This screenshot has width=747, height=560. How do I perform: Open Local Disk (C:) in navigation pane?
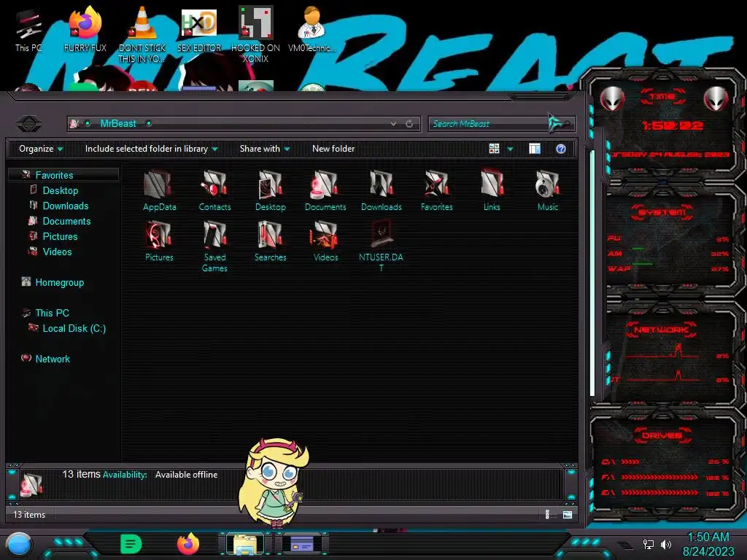pyautogui.click(x=74, y=328)
